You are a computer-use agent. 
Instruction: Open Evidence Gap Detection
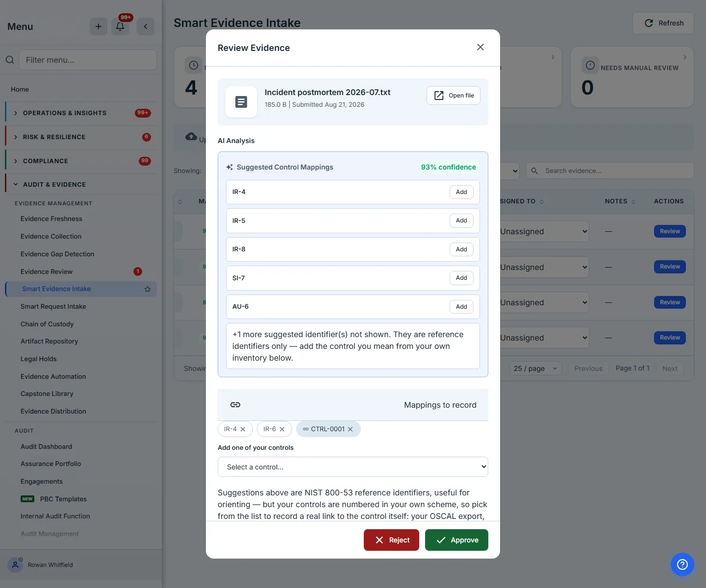click(57, 254)
